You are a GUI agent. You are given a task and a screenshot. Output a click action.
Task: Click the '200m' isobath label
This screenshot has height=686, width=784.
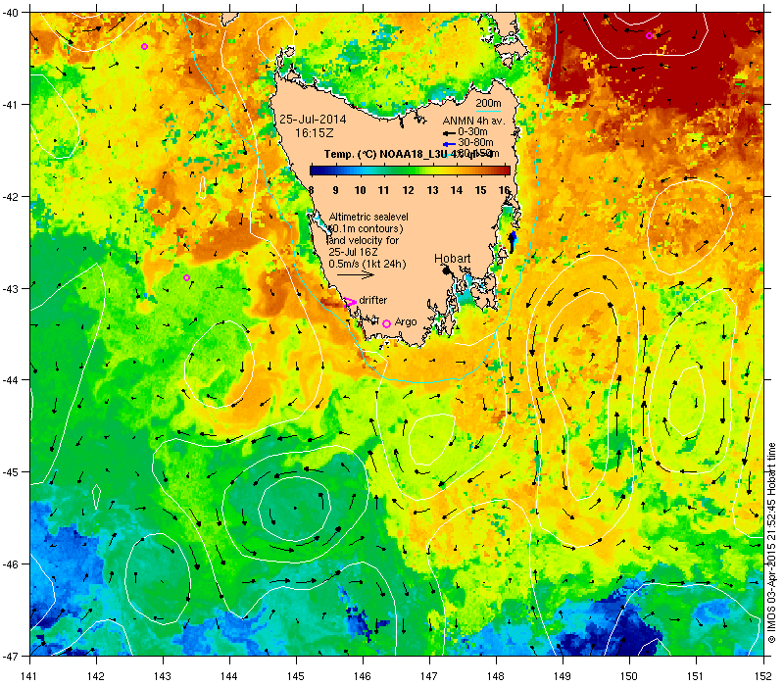tap(488, 104)
